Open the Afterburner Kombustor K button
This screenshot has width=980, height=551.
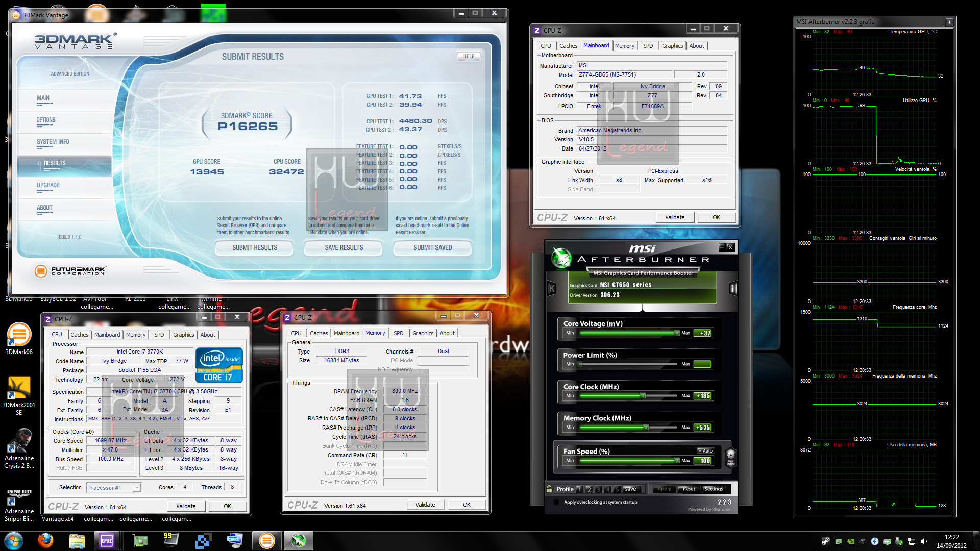[551, 288]
